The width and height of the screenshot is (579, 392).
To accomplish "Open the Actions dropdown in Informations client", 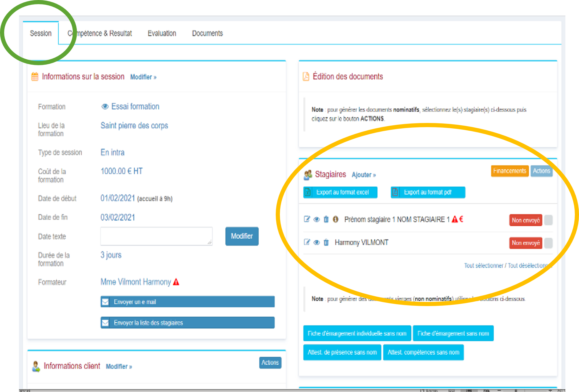I will 270,362.
